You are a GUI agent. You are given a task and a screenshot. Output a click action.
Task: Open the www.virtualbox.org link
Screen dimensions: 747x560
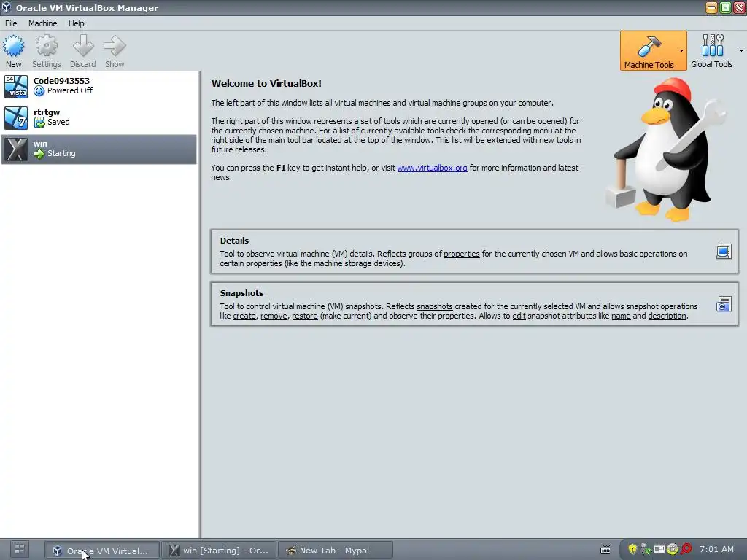432,168
